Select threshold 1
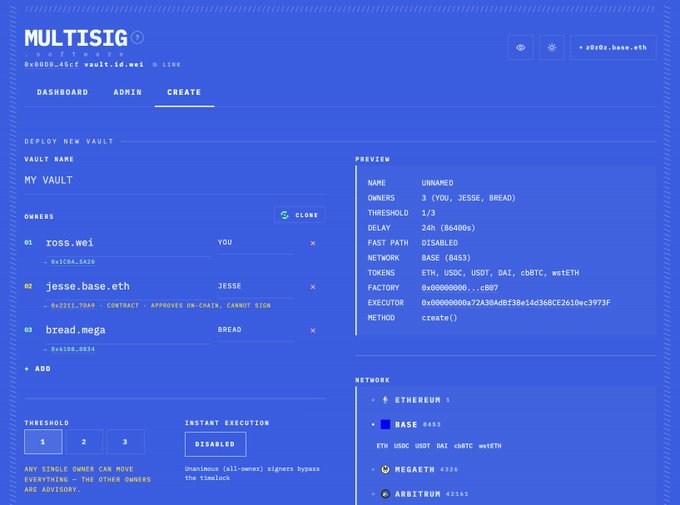680x505 pixels. tap(43, 442)
